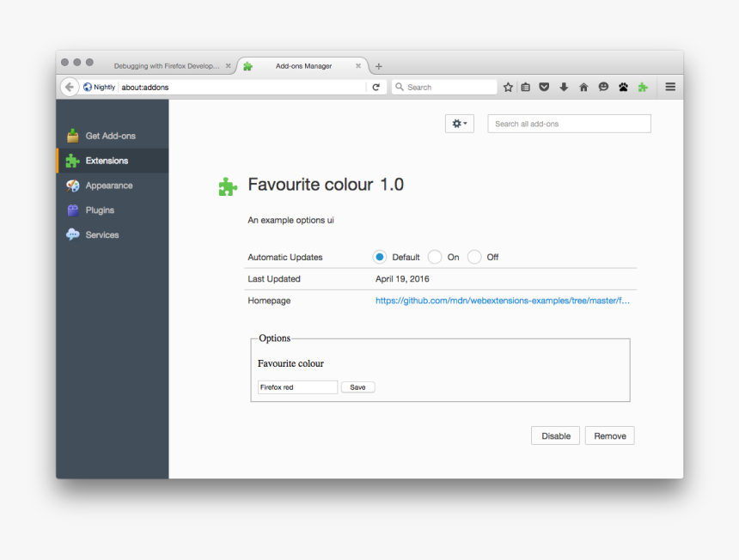Click the Favourite colour label in Options
The width and height of the screenshot is (739, 560).
[290, 363]
